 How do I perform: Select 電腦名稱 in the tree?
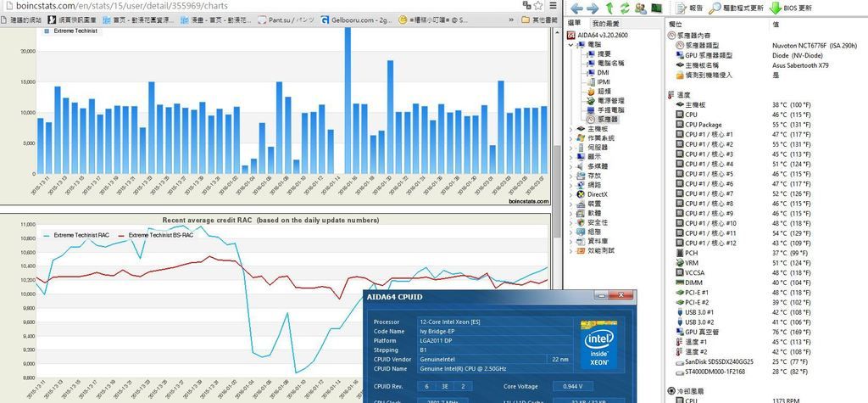click(x=610, y=63)
